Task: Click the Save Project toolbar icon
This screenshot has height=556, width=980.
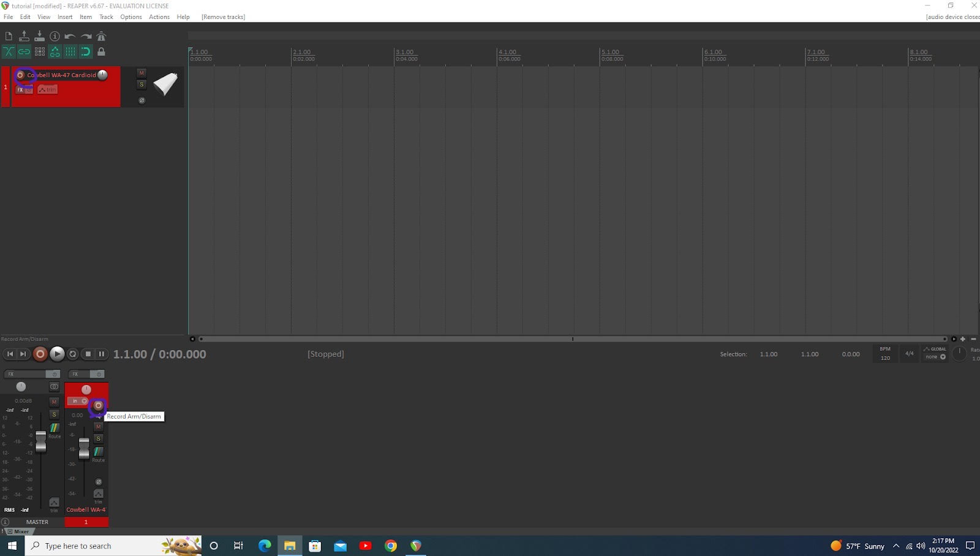Action: pyautogui.click(x=39, y=36)
